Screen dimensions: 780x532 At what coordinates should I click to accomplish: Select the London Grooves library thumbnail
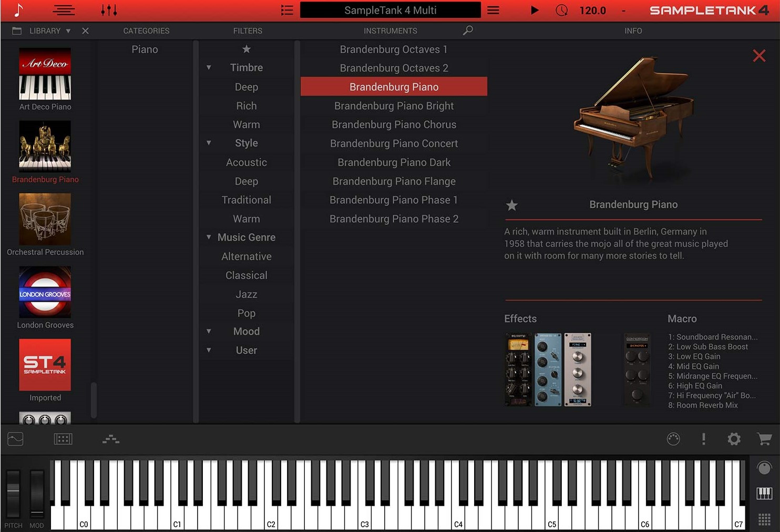(x=45, y=292)
